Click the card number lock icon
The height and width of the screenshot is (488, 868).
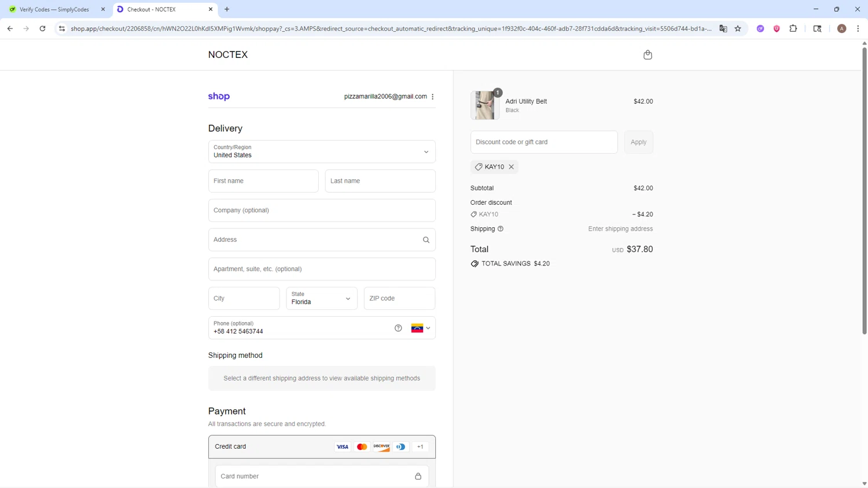pyautogui.click(x=418, y=476)
